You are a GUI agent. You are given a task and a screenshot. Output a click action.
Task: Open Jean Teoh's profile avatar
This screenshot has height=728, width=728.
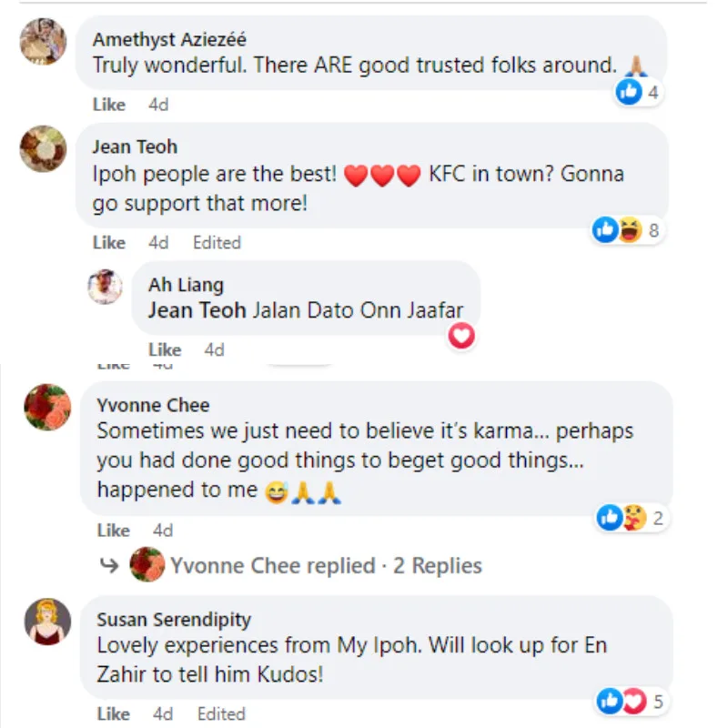coord(43,148)
